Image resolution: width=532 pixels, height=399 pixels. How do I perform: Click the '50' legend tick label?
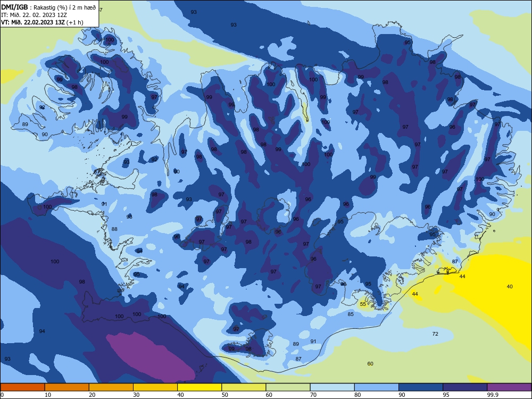tap(225, 395)
